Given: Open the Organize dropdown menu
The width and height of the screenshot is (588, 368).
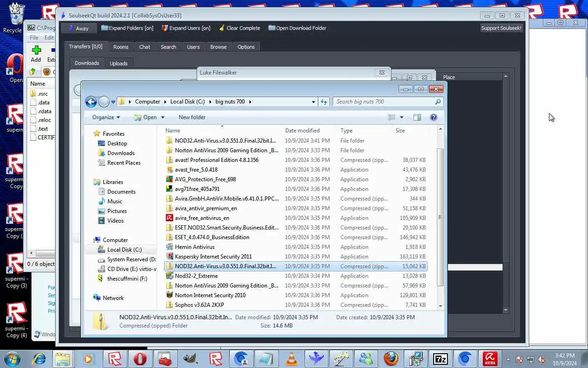Looking at the screenshot, I should click(x=106, y=117).
